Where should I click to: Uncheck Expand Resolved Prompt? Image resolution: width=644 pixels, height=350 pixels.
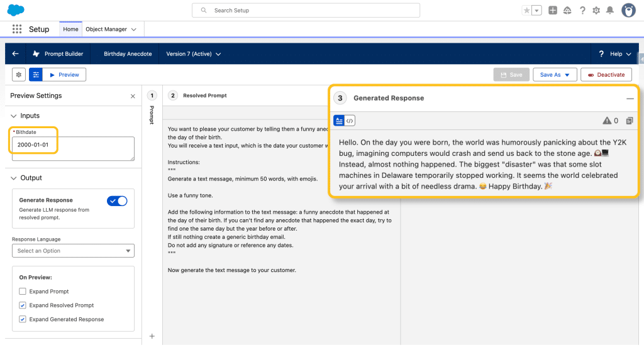click(x=23, y=305)
